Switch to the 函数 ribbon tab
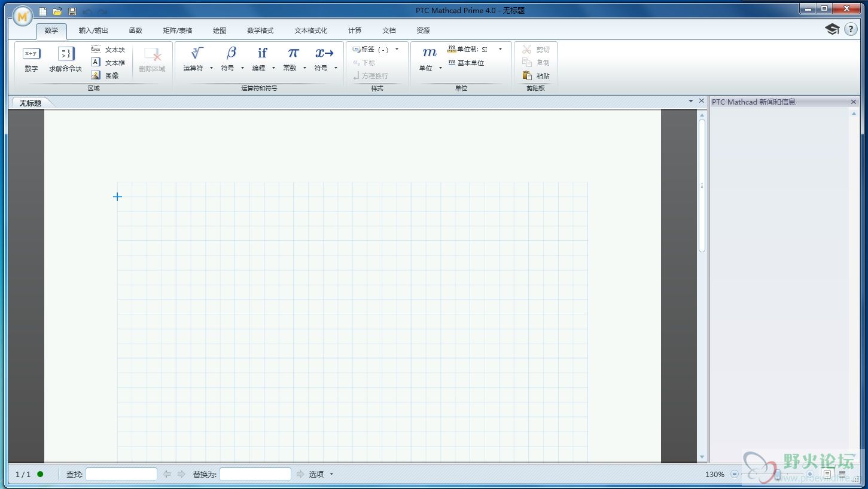Viewport: 868px width, 489px height. tap(135, 30)
